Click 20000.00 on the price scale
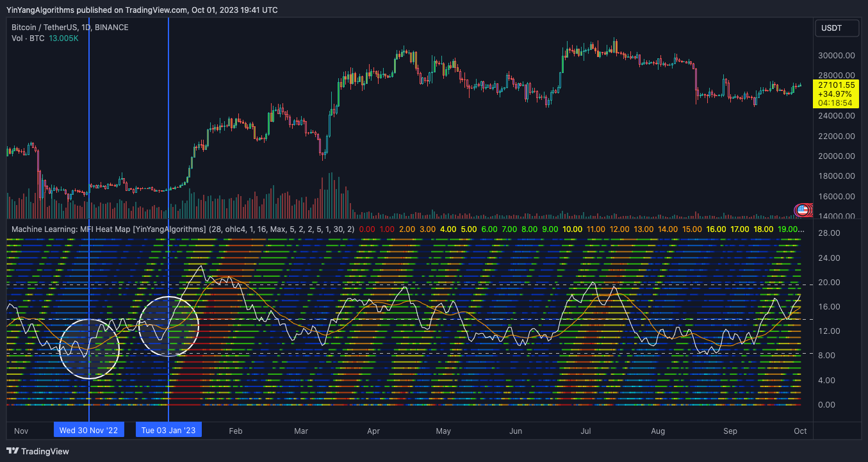The width and height of the screenshot is (868, 462). coord(837,156)
